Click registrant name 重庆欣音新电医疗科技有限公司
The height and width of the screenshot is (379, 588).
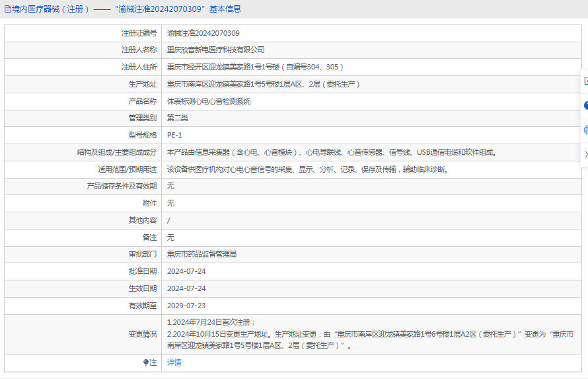point(215,50)
